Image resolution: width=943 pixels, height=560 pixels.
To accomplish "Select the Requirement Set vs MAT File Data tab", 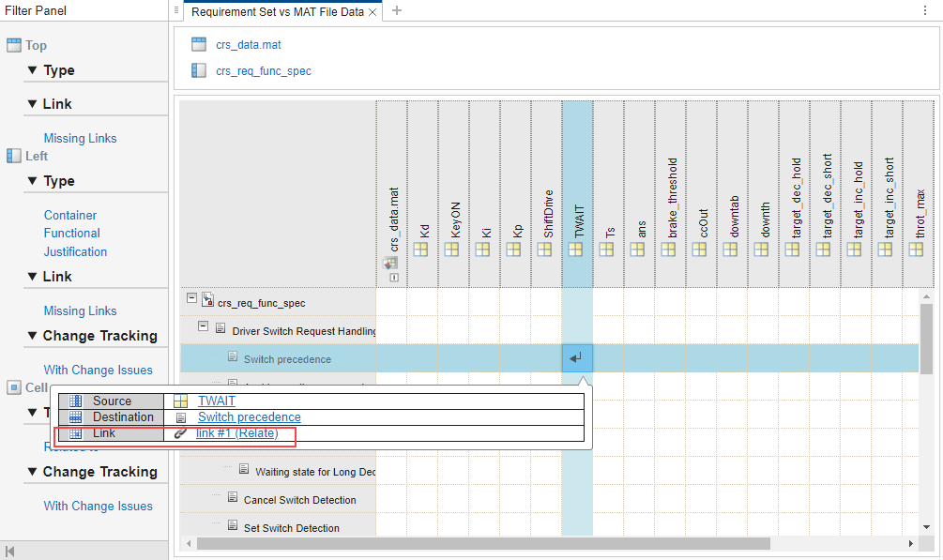I will [x=277, y=12].
